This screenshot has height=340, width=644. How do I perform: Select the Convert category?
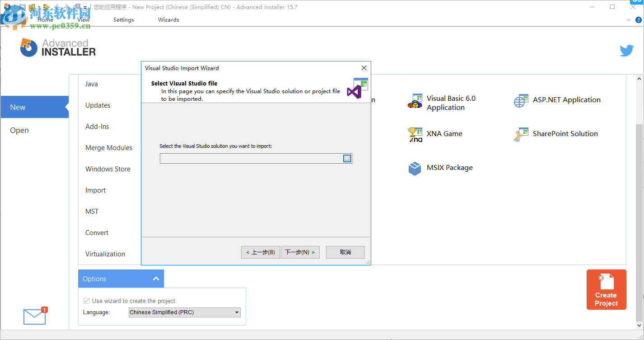pyautogui.click(x=97, y=233)
